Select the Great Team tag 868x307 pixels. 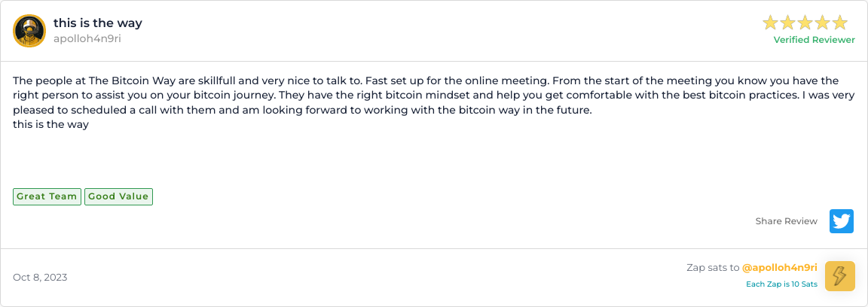pos(47,196)
